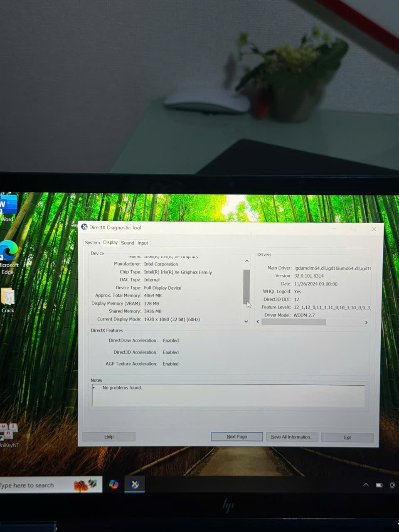This screenshot has height=532, width=399.
Task: Click the driver Date 11/26/2024 value
Action: tap(316, 284)
